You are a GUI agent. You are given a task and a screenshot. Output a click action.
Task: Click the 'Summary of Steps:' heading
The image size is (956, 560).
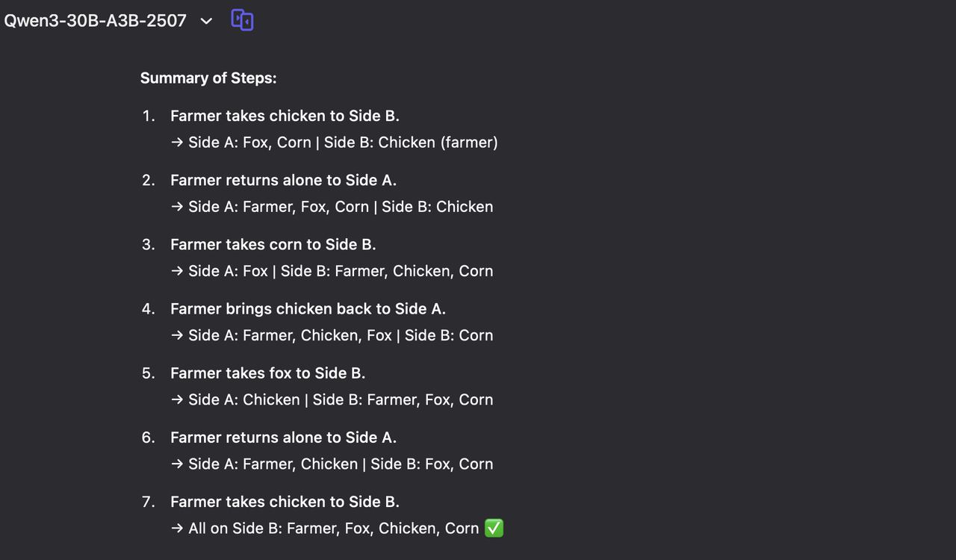[208, 78]
